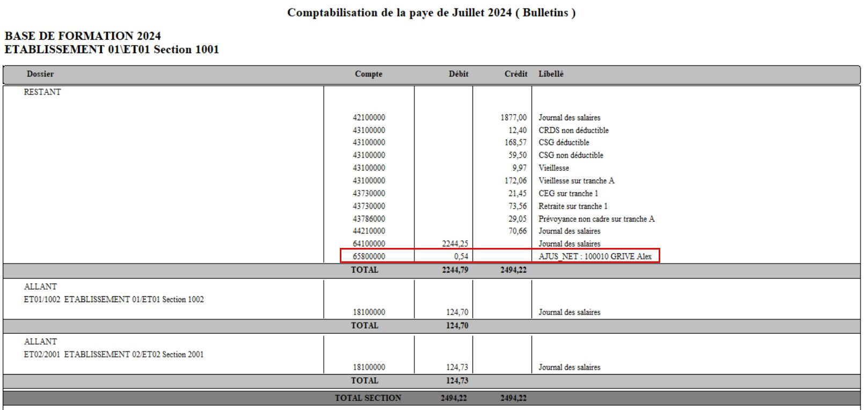The width and height of the screenshot is (868, 410).
Task: Click the 'Débit' column header
Action: tap(458, 74)
